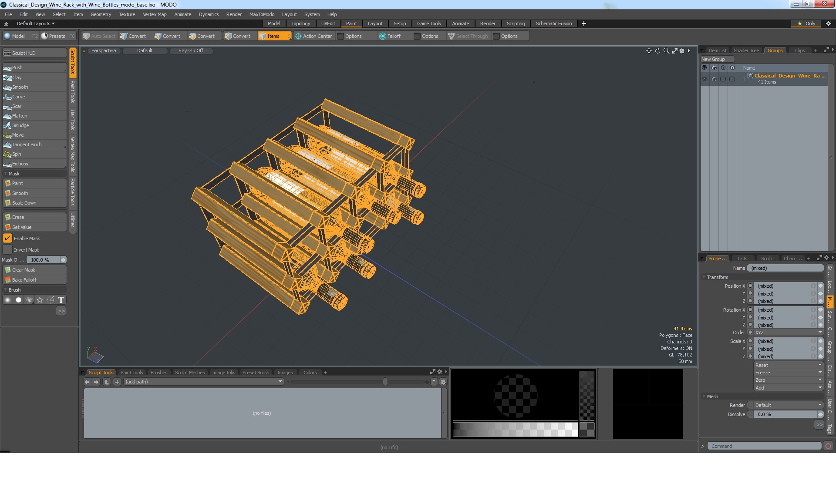836x504 pixels.
Task: Toggle Rotation X channel keyframe dot
Action: (x=750, y=310)
